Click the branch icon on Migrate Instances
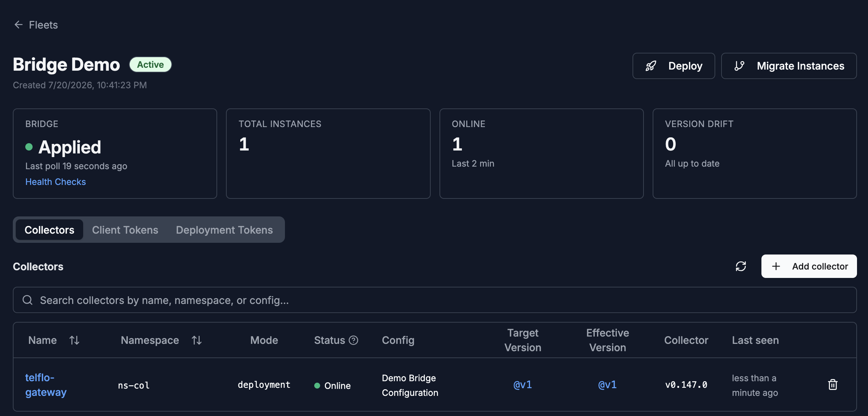The image size is (868, 416). click(739, 66)
